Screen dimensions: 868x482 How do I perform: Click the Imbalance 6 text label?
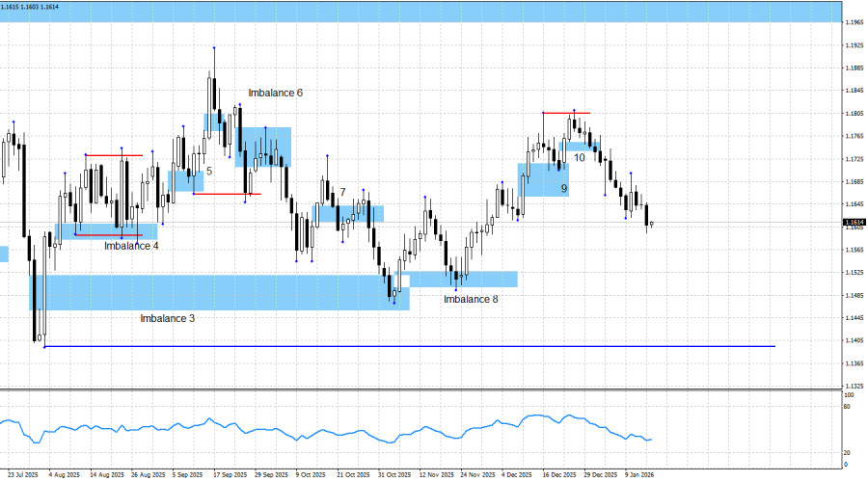point(275,93)
